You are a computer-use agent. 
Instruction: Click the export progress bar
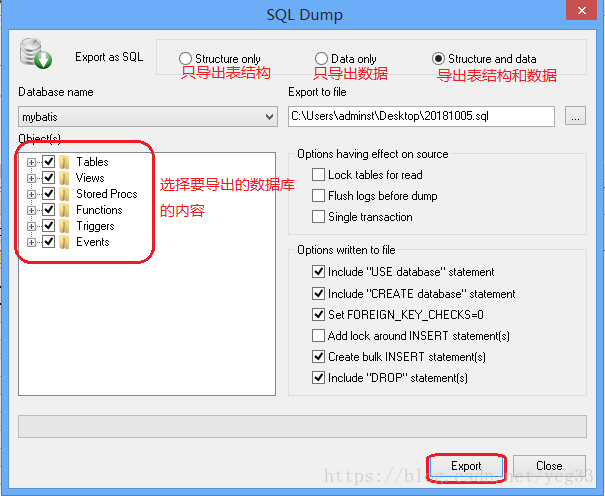coord(302,426)
